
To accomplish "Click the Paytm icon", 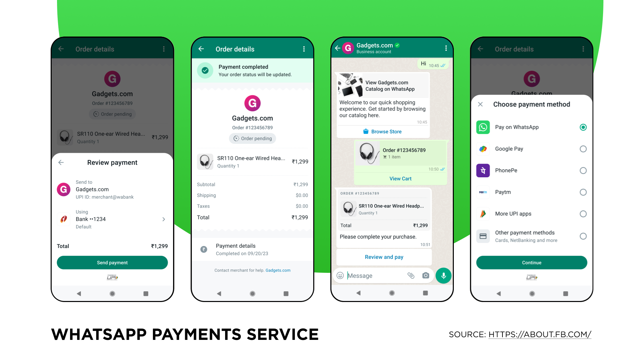I will tap(483, 192).
